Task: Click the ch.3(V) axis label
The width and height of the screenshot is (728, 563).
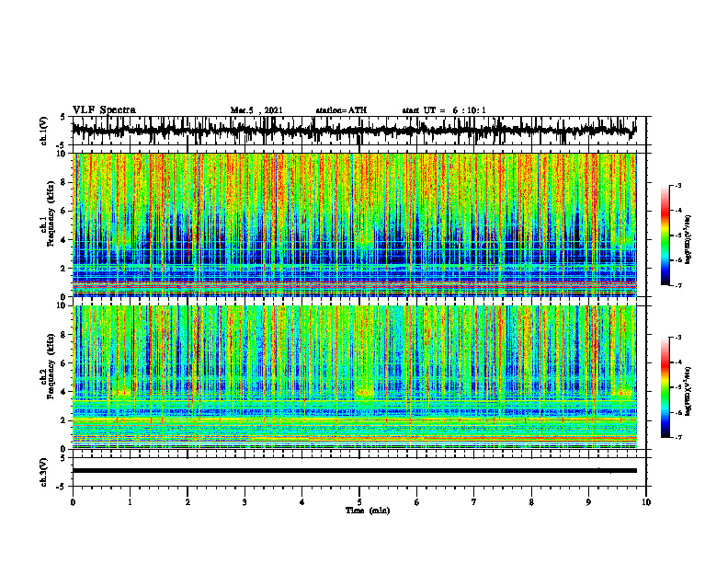Action: [44, 472]
